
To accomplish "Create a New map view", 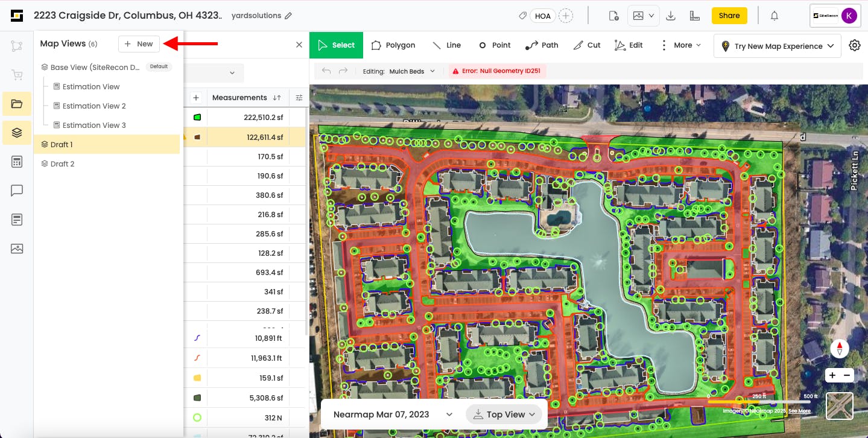I will [139, 44].
